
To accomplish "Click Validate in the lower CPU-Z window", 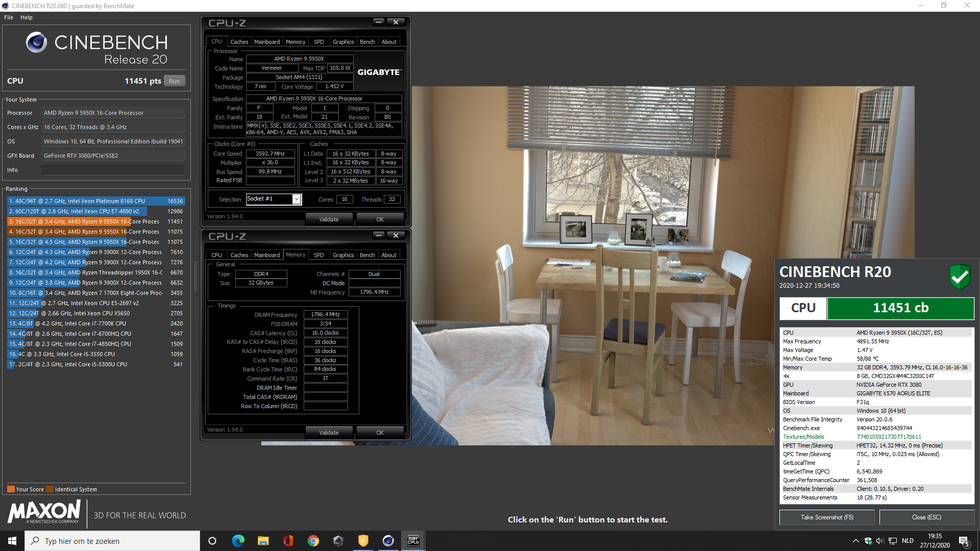I will [x=329, y=433].
